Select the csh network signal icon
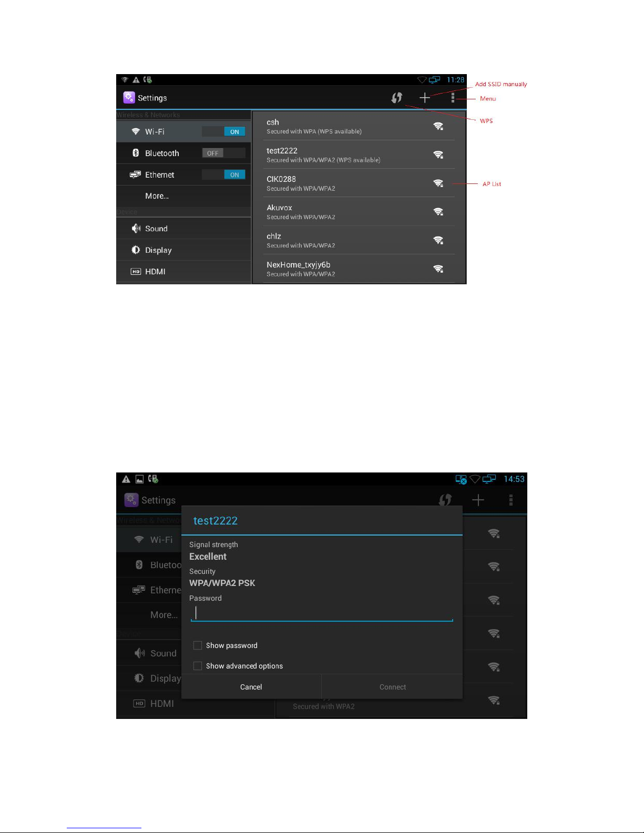 pos(438,126)
